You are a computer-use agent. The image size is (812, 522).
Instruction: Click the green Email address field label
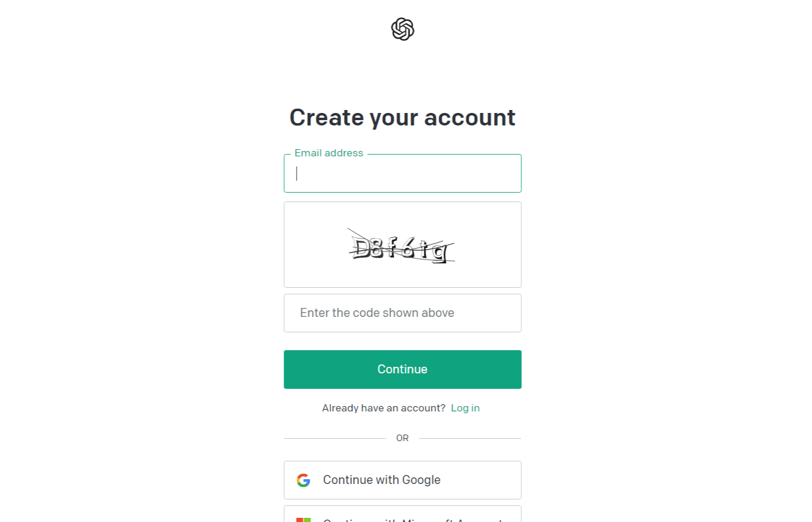tap(329, 153)
